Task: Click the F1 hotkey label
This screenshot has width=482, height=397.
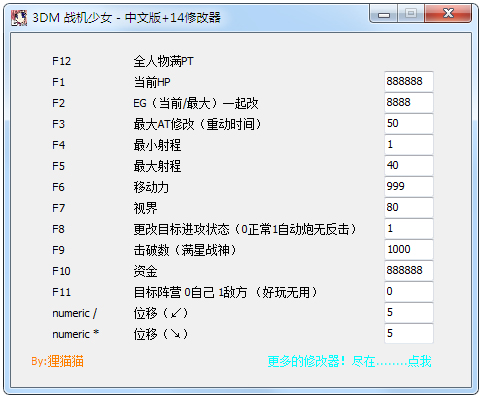Action: coord(59,82)
